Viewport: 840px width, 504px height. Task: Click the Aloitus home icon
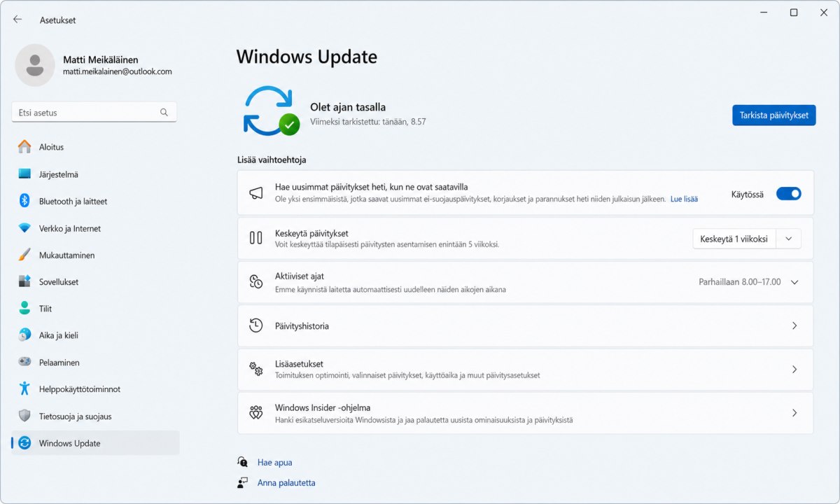coord(24,147)
